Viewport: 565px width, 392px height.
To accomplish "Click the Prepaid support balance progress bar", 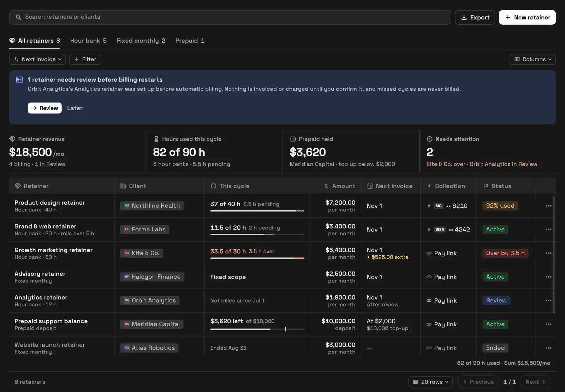I will [x=257, y=329].
